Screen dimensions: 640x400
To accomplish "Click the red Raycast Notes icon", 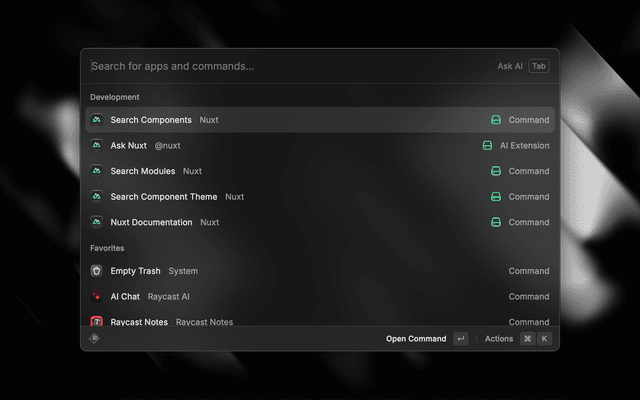I will click(x=97, y=322).
